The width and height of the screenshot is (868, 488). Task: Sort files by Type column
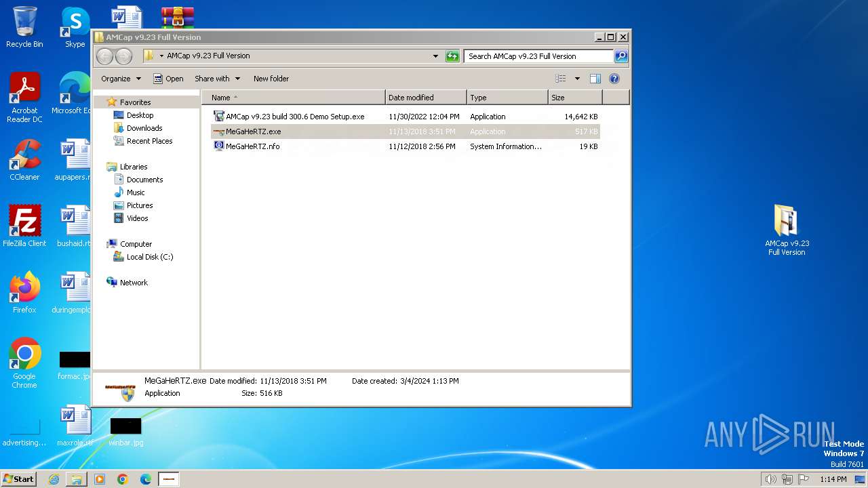pyautogui.click(x=507, y=98)
